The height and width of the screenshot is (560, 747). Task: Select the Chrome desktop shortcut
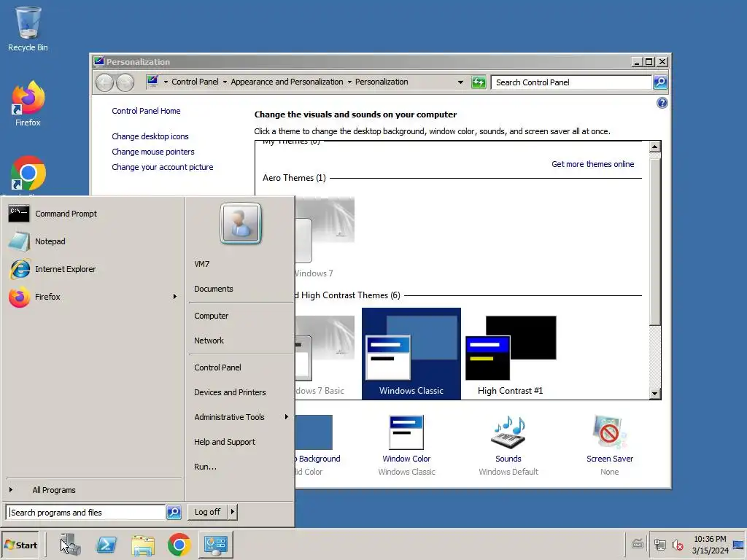(x=28, y=174)
